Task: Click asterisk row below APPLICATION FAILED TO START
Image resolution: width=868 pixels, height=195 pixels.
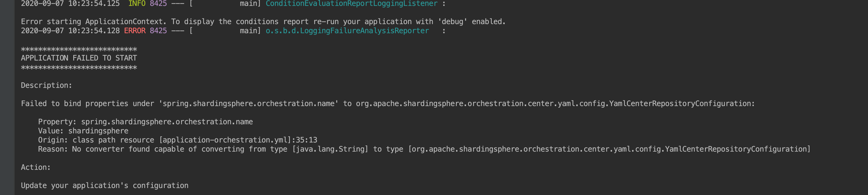Action: pyautogui.click(x=79, y=68)
